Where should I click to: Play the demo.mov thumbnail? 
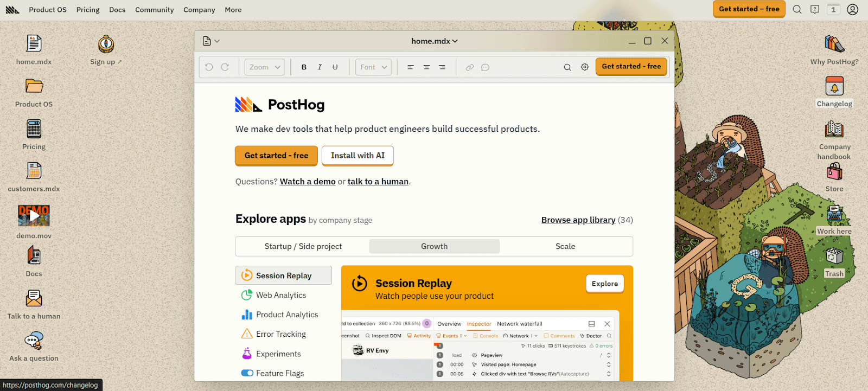[x=34, y=216]
